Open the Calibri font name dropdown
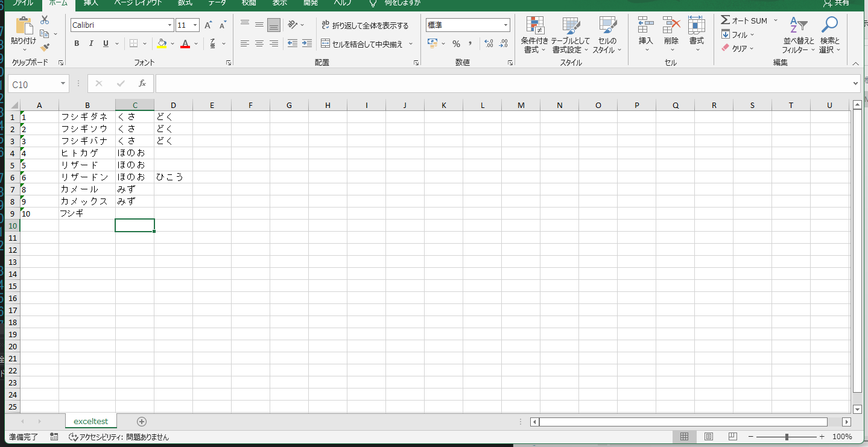 pos(170,25)
